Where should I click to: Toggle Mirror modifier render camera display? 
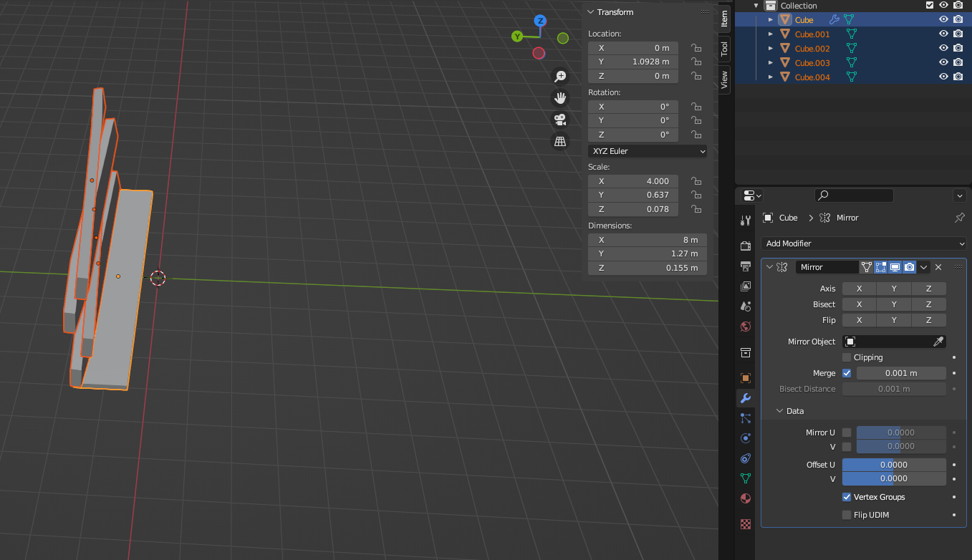click(909, 267)
